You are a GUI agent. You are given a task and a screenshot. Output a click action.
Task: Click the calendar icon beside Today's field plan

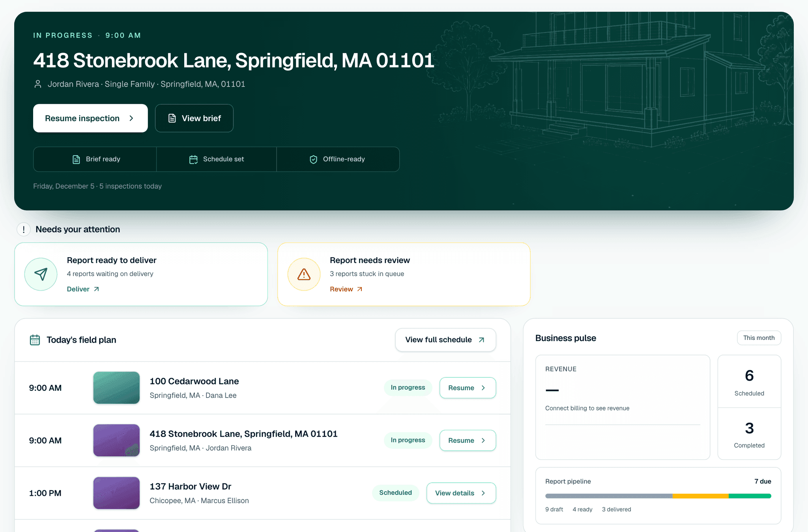[x=35, y=340]
